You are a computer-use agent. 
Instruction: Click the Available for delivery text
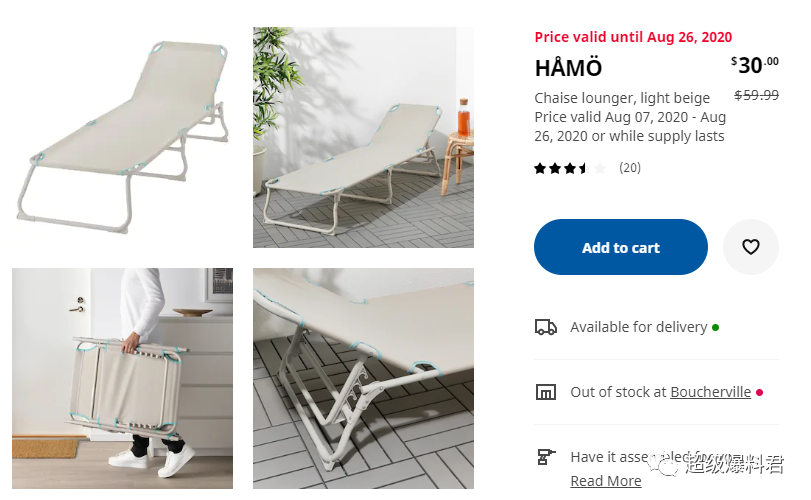pyautogui.click(x=639, y=327)
